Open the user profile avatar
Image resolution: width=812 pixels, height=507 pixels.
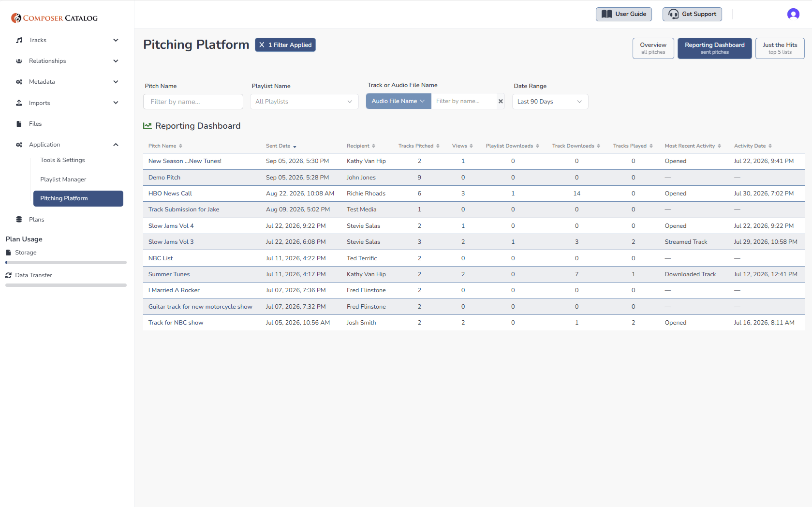coord(793,14)
